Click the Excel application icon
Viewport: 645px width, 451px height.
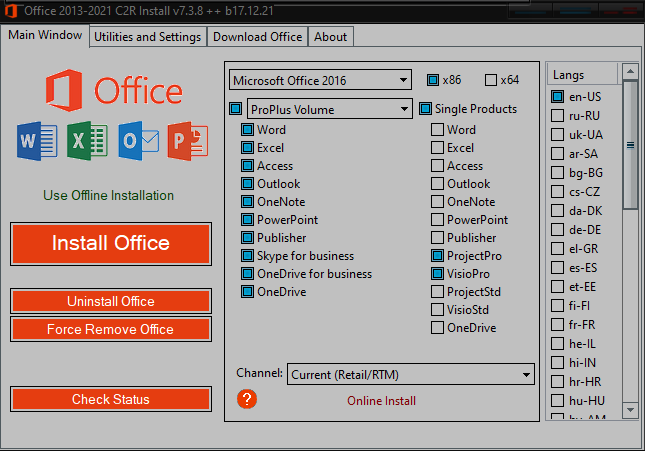pos(87,141)
